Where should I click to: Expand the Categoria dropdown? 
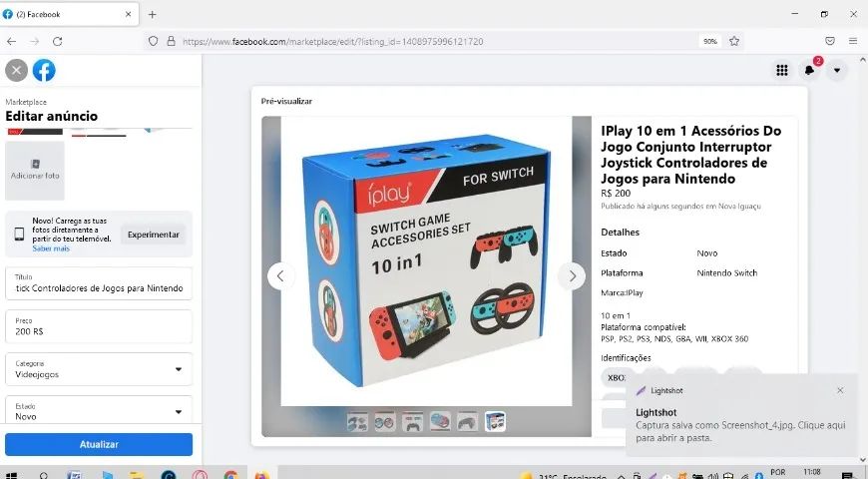pos(98,369)
